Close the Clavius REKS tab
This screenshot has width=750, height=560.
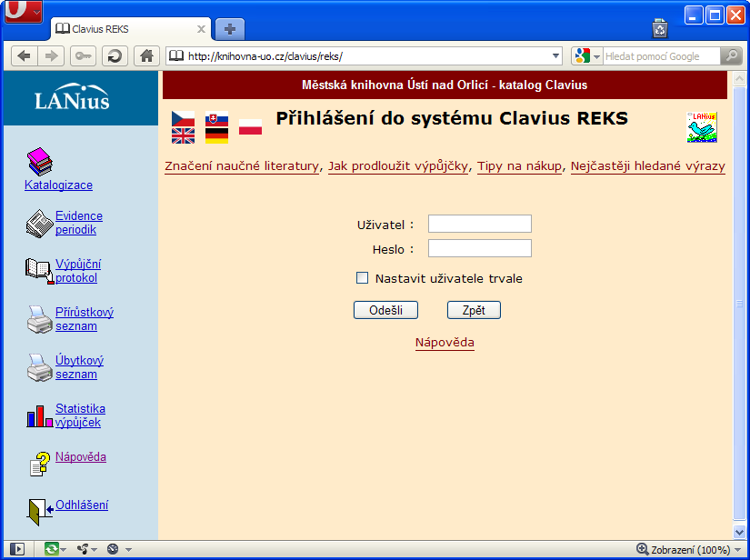pos(202,29)
